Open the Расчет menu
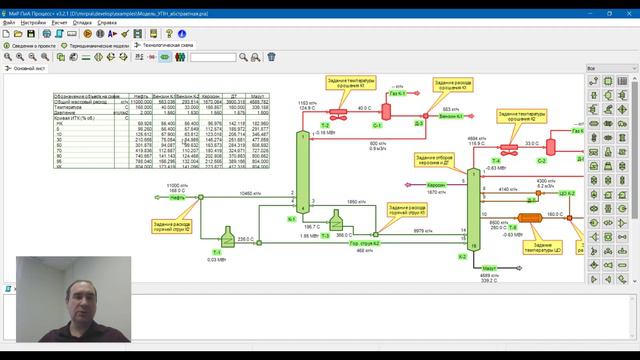The width and height of the screenshot is (640, 360). [x=59, y=23]
